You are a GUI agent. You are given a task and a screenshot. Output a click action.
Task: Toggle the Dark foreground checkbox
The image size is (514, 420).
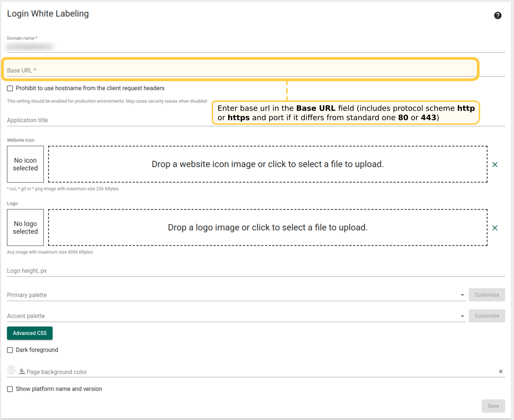point(10,350)
